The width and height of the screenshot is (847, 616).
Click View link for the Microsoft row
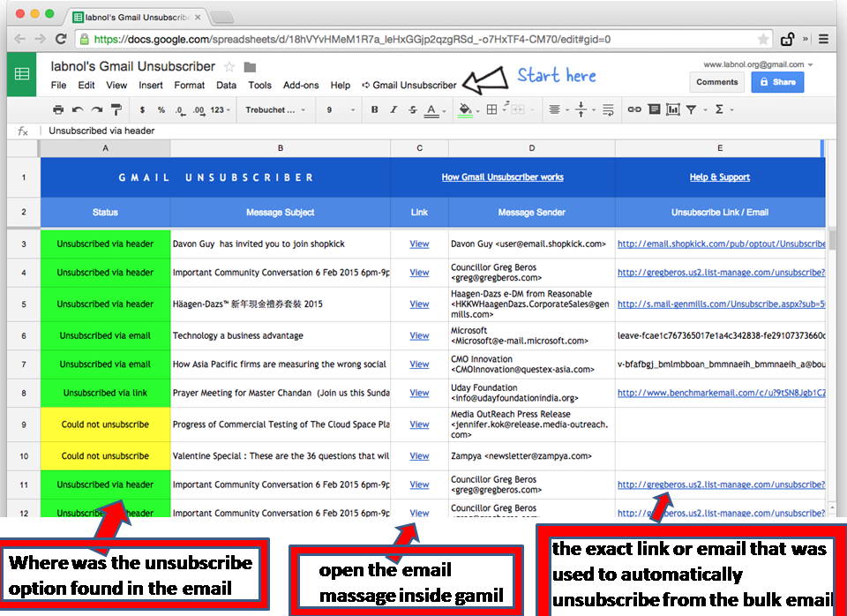pos(419,335)
